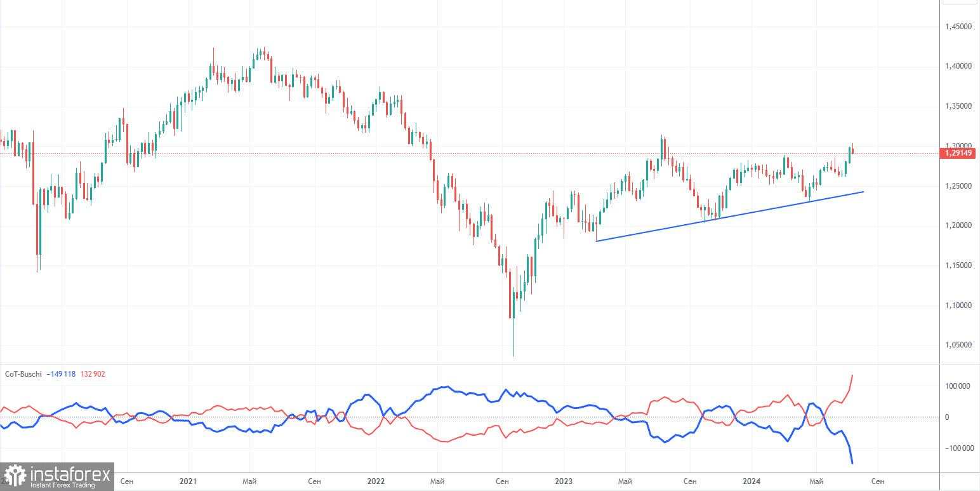Click the 1,40000 price axis label
980x491 pixels.
tap(959, 66)
